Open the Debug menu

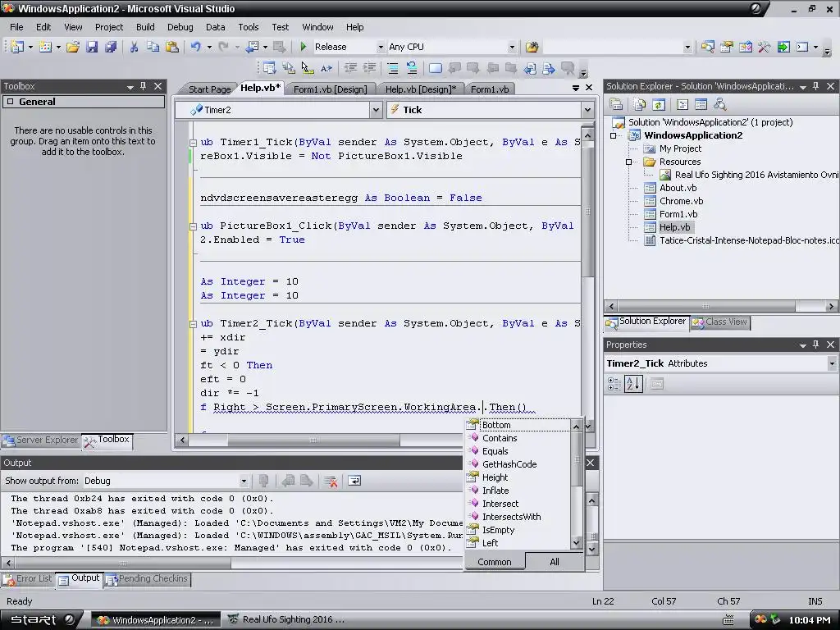coord(180,27)
